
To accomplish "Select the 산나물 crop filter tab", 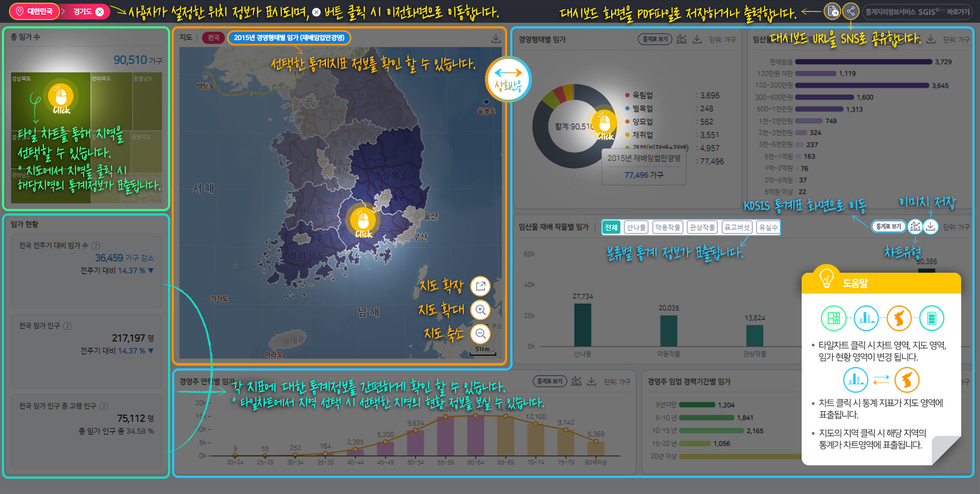I will pyautogui.click(x=636, y=227).
